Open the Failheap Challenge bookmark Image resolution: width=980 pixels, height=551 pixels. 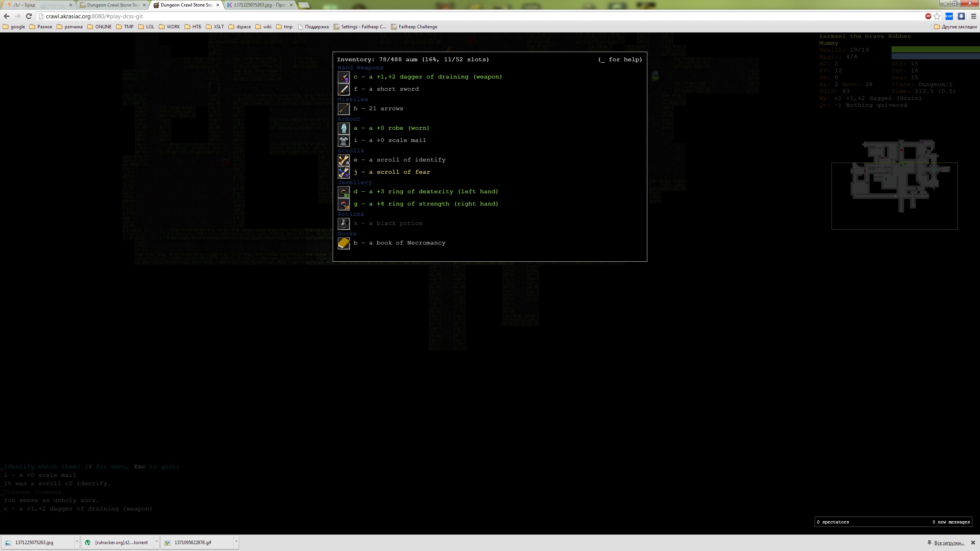pyautogui.click(x=414, y=27)
